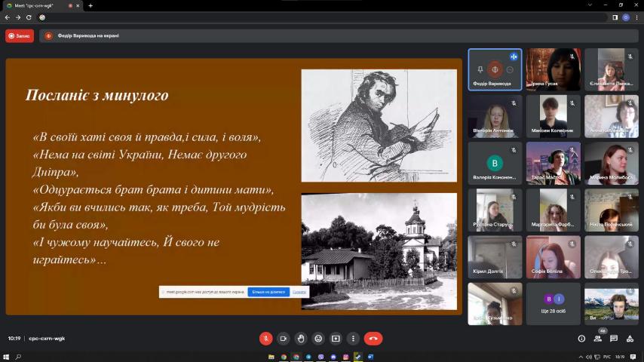Open Windows taskbar search
The image size is (644, 362).
19,357
